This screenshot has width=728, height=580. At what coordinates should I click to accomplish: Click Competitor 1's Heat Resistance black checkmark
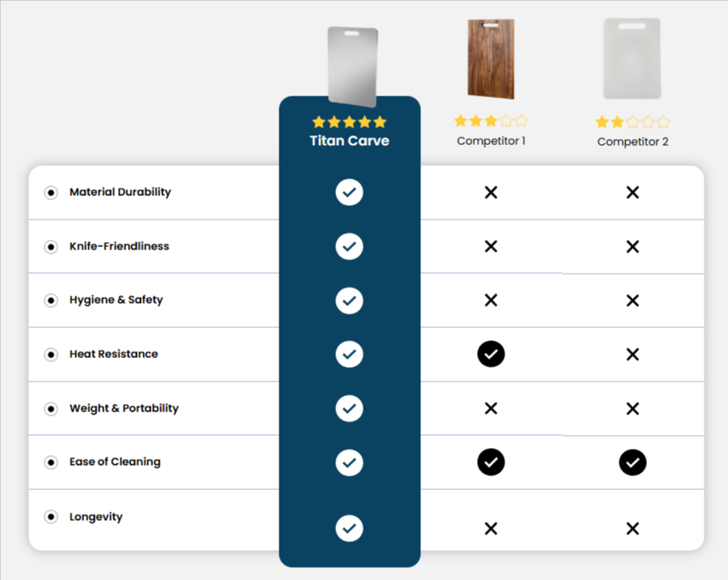click(491, 354)
